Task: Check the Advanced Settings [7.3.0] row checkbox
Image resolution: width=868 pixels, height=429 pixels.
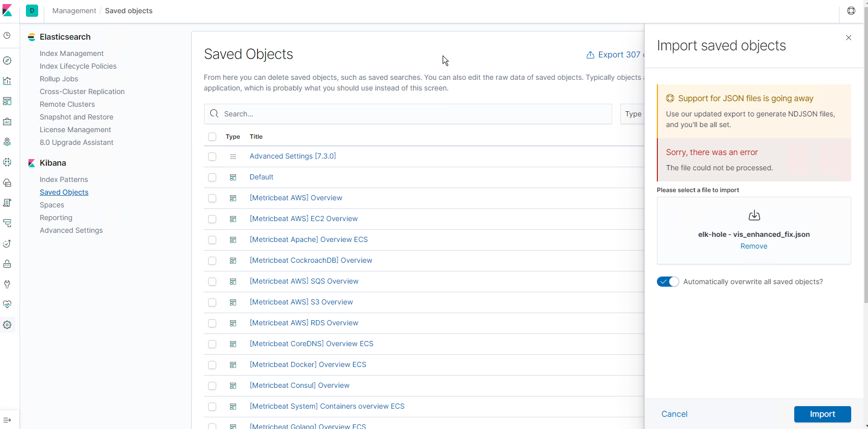Action: [212, 157]
